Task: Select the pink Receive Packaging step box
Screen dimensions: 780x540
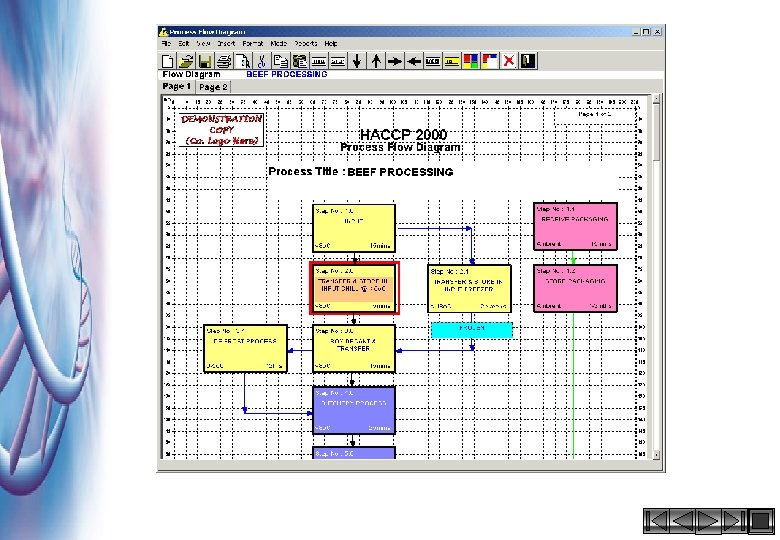Action: 575,226
